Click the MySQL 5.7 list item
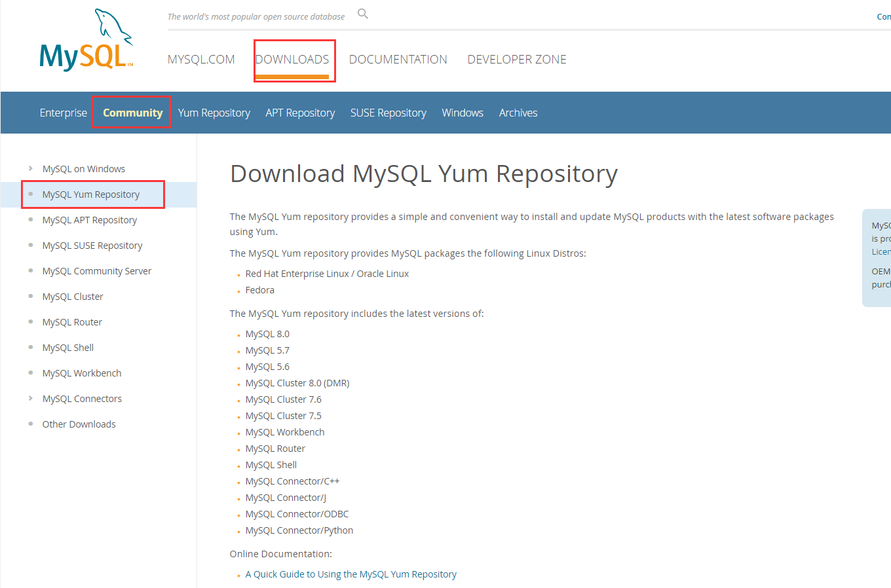This screenshot has height=588, width=891. (267, 350)
